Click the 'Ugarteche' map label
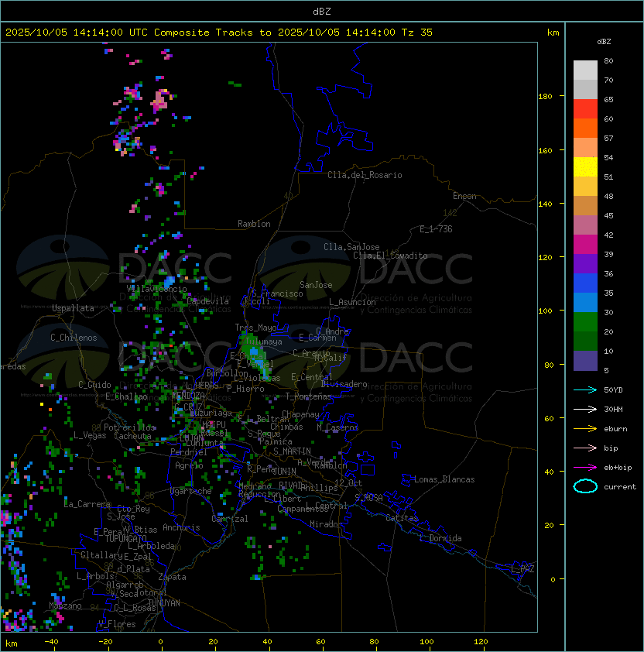Viewport: 644px width, 652px height. click(191, 491)
